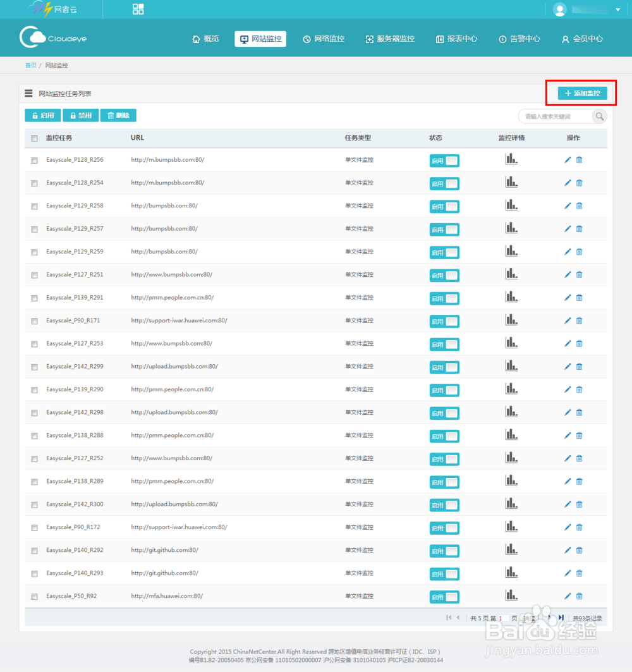Check the Easyscale_P90_R171 row checkbox
632x672 pixels.
34,321
